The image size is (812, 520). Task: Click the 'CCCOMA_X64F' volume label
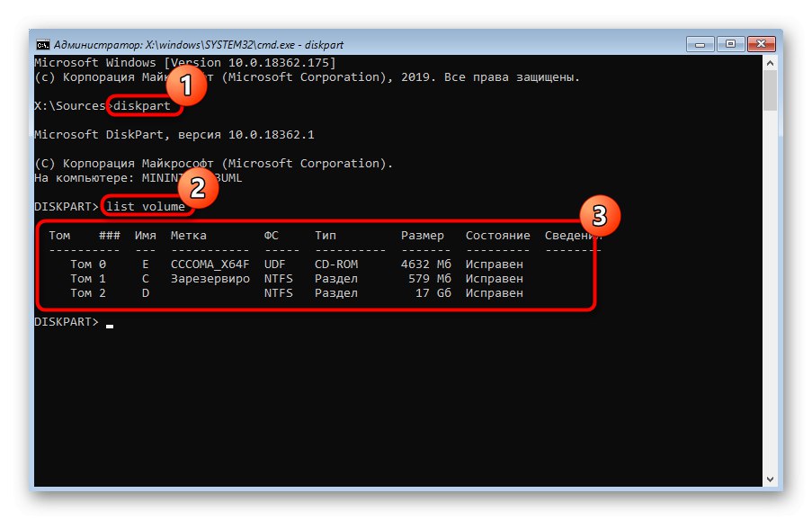(x=210, y=264)
